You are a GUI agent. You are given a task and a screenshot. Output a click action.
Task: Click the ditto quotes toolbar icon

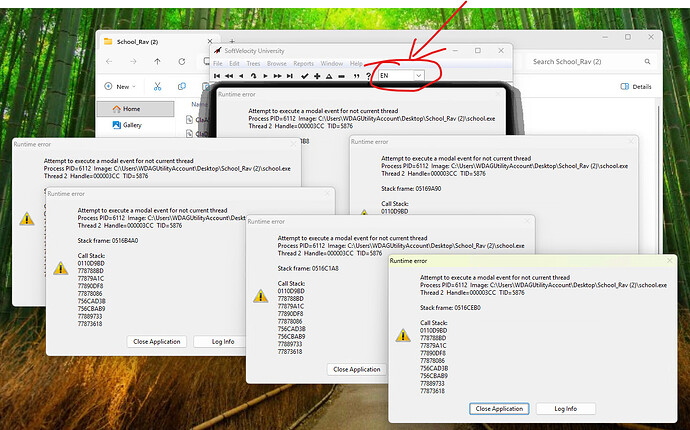[356, 76]
